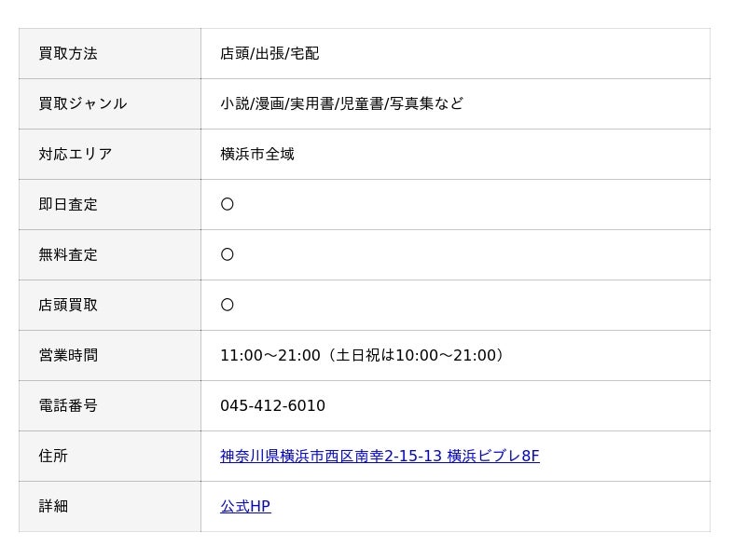Open the 神奈川県横浜市西区南幸 address link
746x560 pixels.
tap(380, 456)
